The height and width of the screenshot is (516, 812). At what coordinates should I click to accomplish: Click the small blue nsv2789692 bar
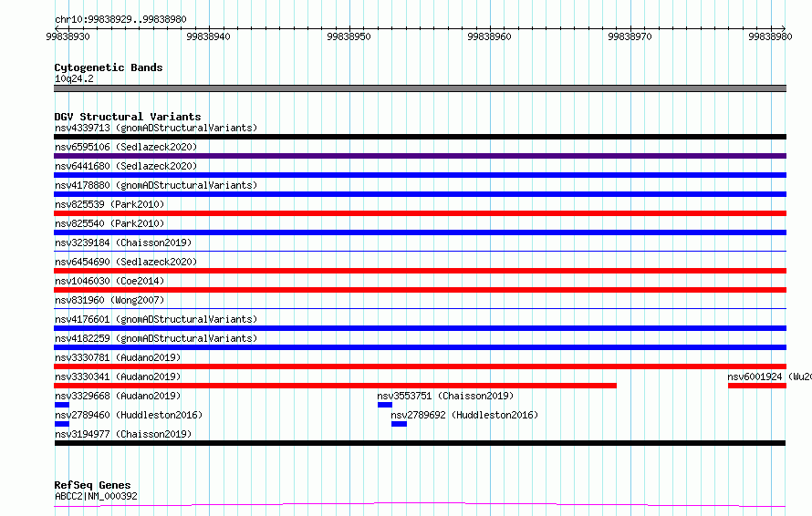pos(399,424)
